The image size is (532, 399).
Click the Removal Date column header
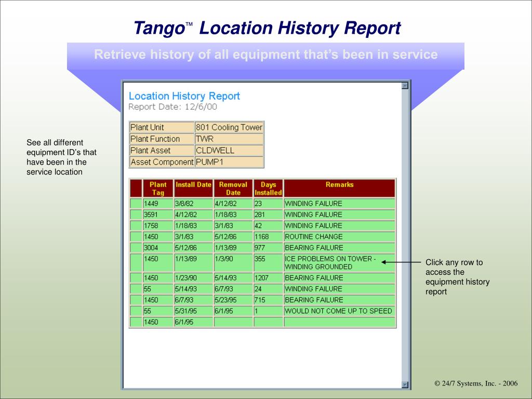tap(233, 188)
